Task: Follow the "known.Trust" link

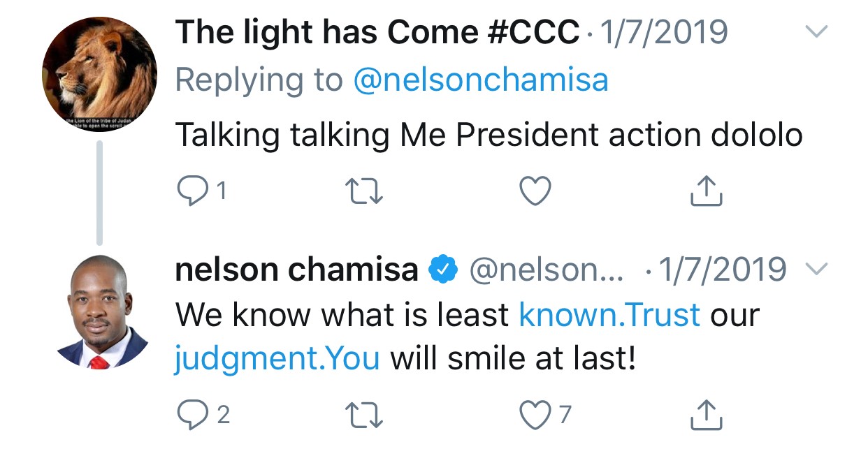Action: click(x=609, y=315)
